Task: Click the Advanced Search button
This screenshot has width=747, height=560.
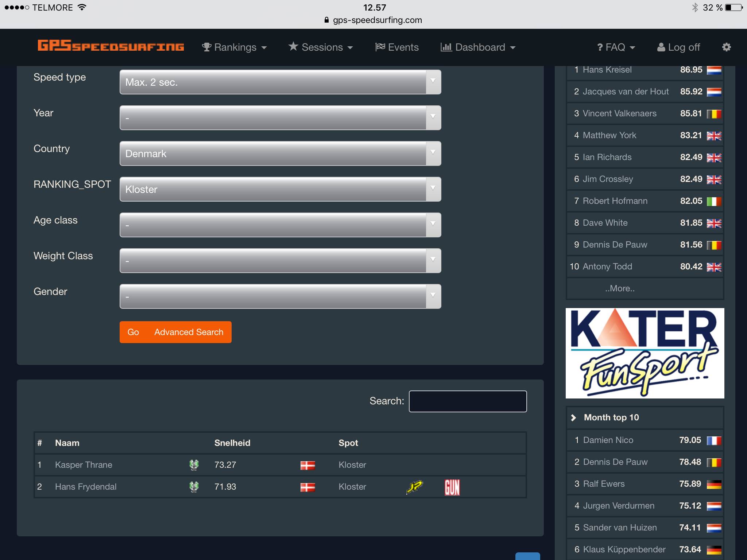Action: [189, 332]
